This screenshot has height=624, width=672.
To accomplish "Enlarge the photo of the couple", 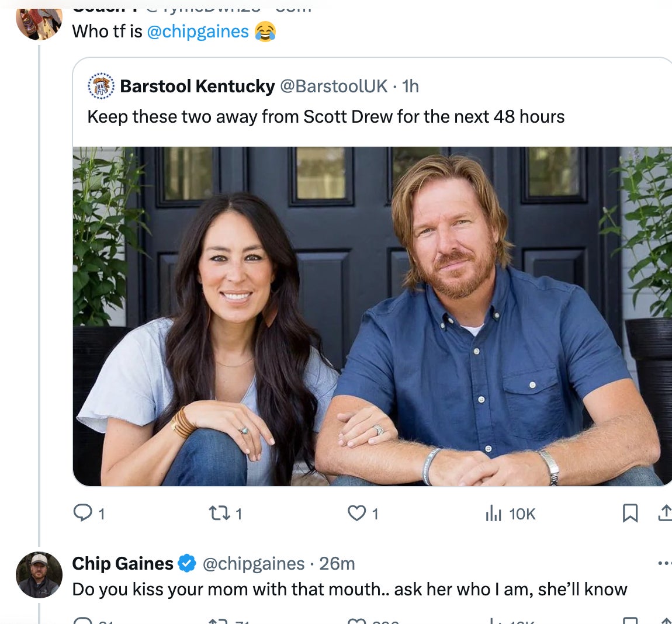I will [x=372, y=316].
